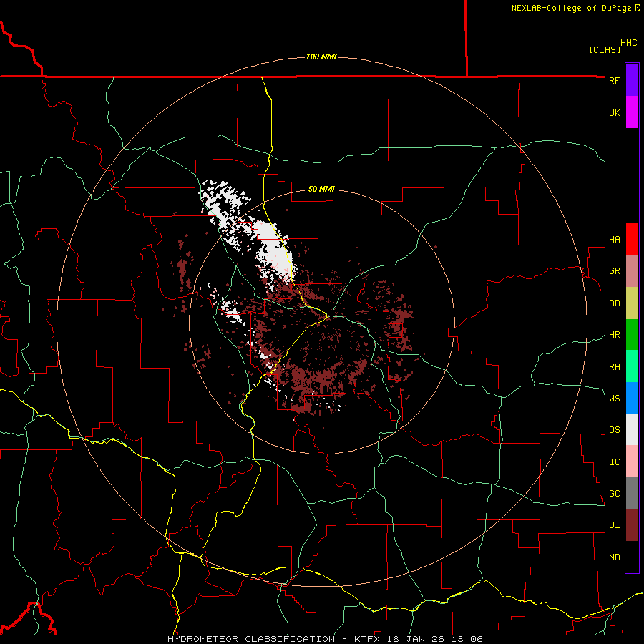Click the ND legend label
644x644 pixels.
614,557
